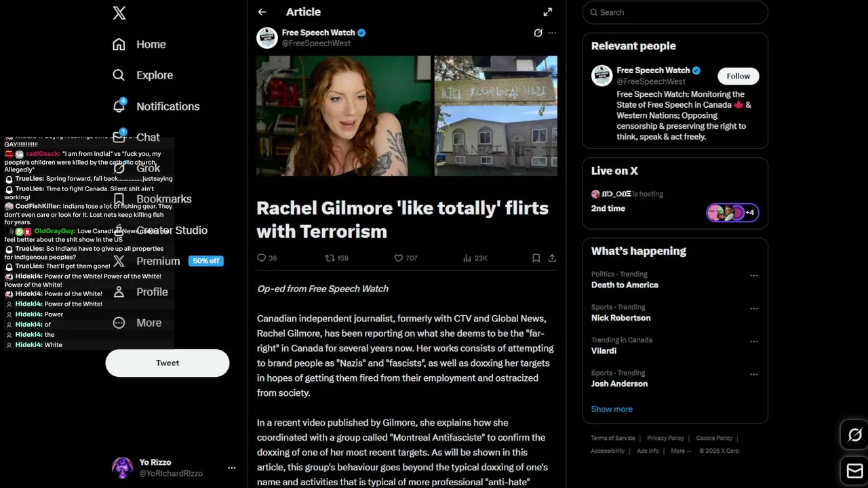This screenshot has width=868, height=488.
Task: Bookmark the article
Action: click(x=536, y=258)
